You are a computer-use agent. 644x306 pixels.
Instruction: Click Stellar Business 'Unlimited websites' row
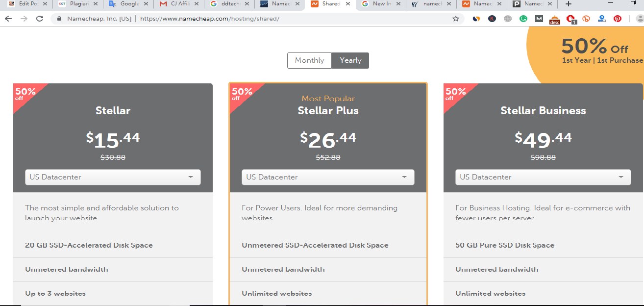tap(543, 293)
